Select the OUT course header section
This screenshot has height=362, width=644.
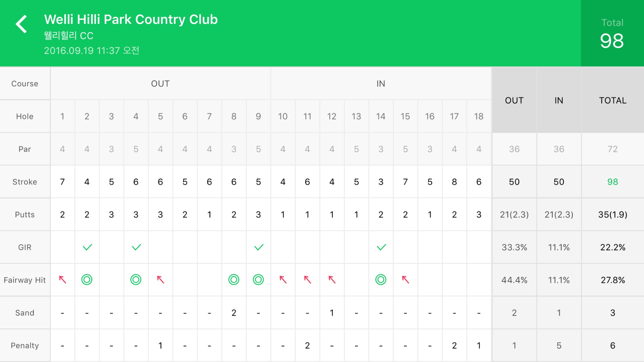click(160, 83)
